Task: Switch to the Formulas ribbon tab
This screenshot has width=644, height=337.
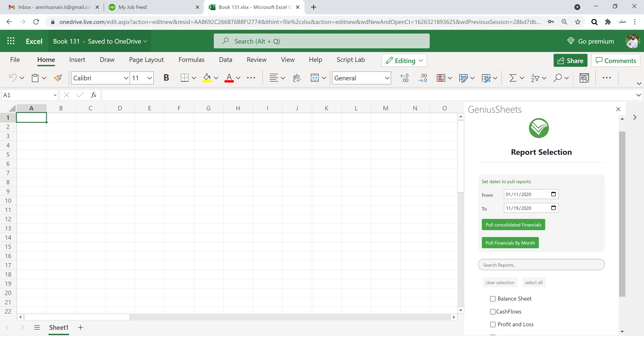Action: [x=191, y=60]
